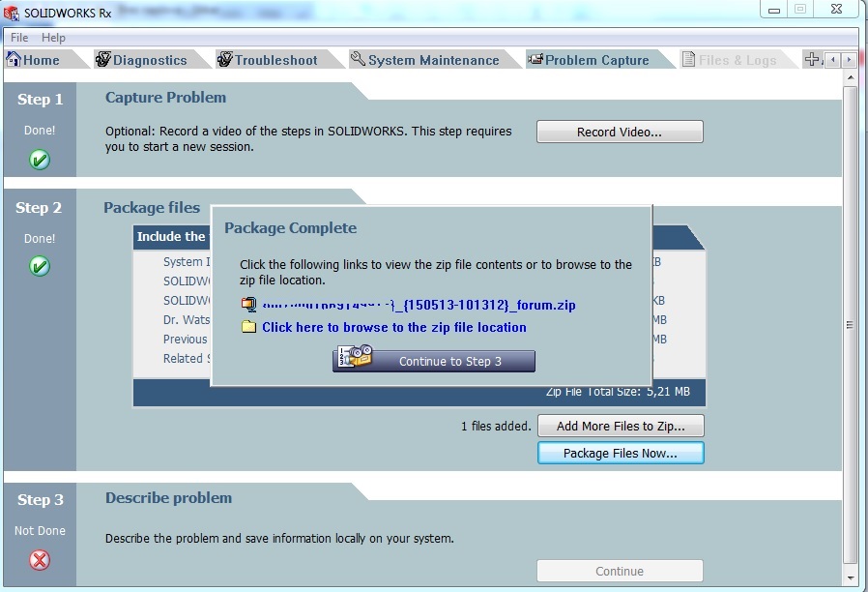Open the Home tab

[33, 60]
